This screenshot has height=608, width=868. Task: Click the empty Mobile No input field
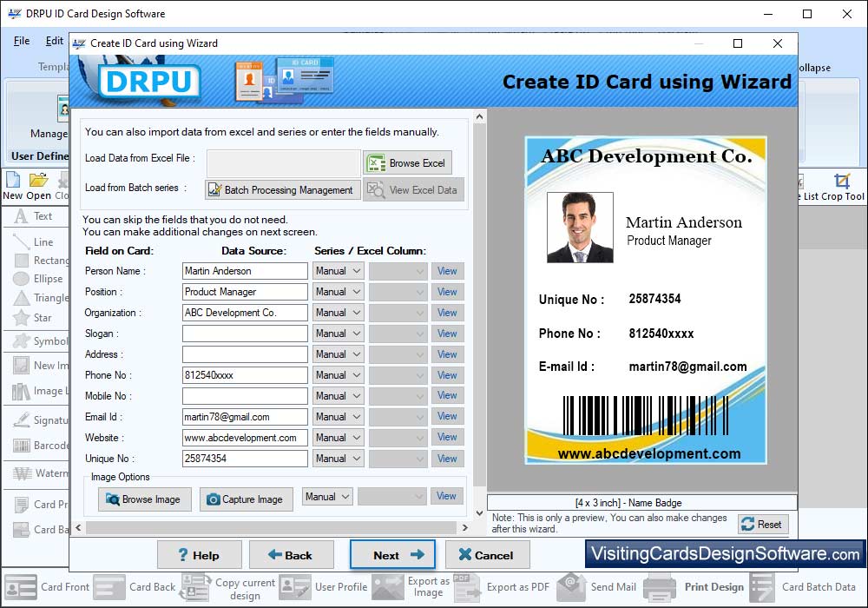tap(245, 396)
